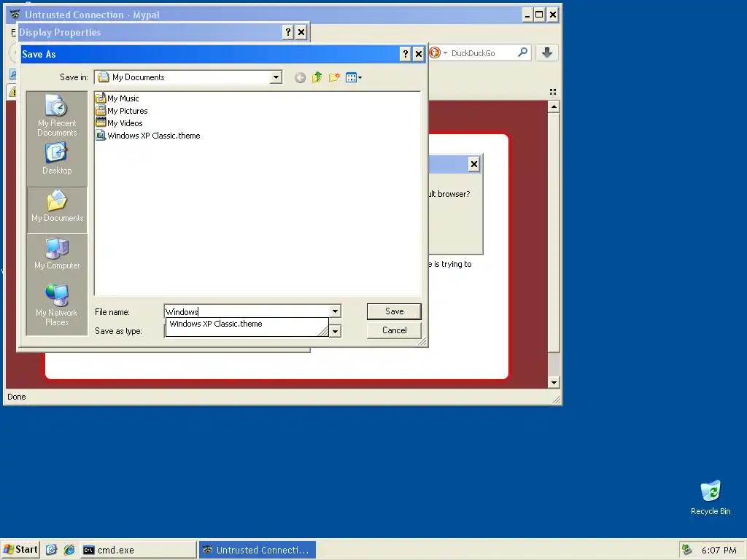Open the DuckDuckGo search engine selector
This screenshot has height=560, width=747.
pyautogui.click(x=438, y=52)
